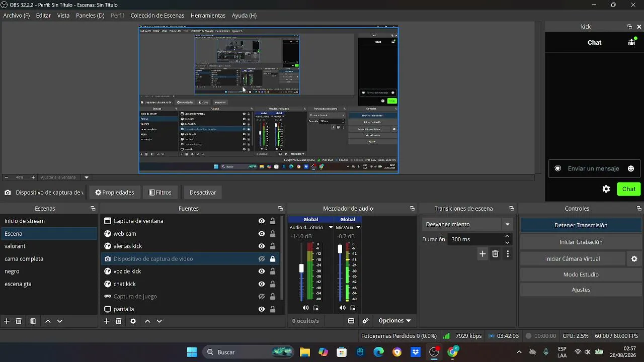Show the Dispositivo de captura de video source

click(x=262, y=259)
